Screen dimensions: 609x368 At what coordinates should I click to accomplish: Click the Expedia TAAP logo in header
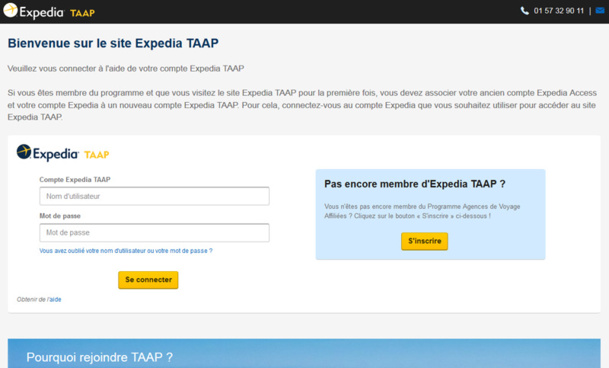(49, 11)
